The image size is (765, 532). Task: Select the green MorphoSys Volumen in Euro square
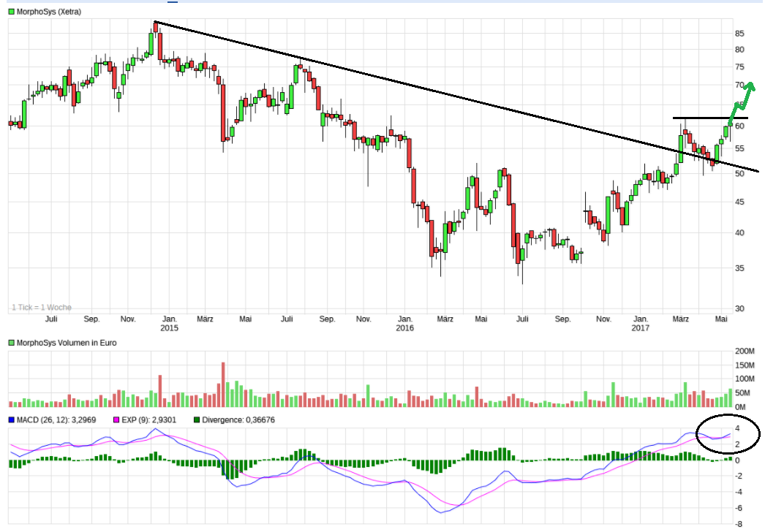10,342
